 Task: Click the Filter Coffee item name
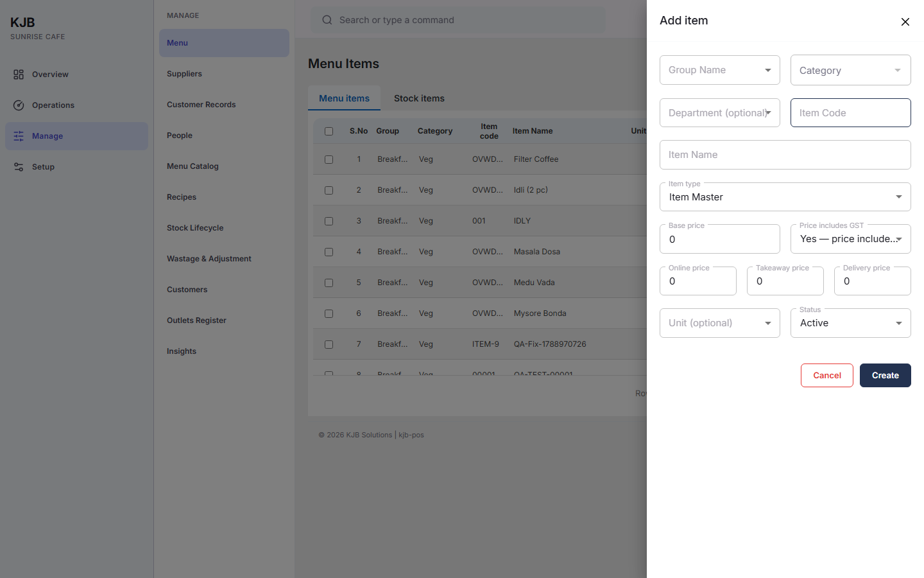(536, 159)
